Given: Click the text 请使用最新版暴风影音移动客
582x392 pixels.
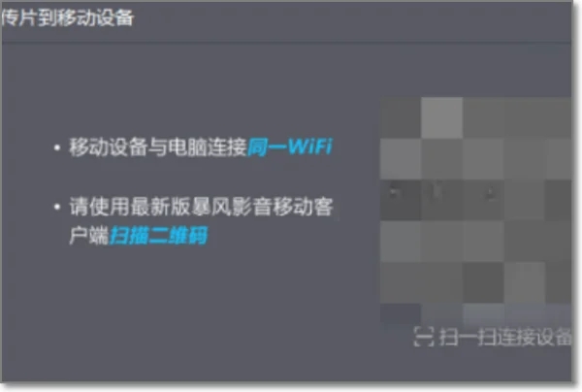Looking at the screenshot, I should click(x=201, y=207).
